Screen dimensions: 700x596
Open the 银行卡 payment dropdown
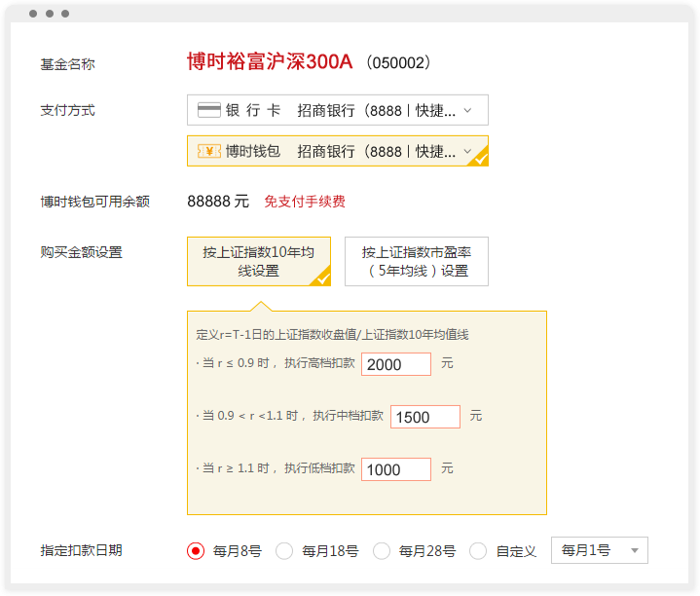(x=338, y=110)
